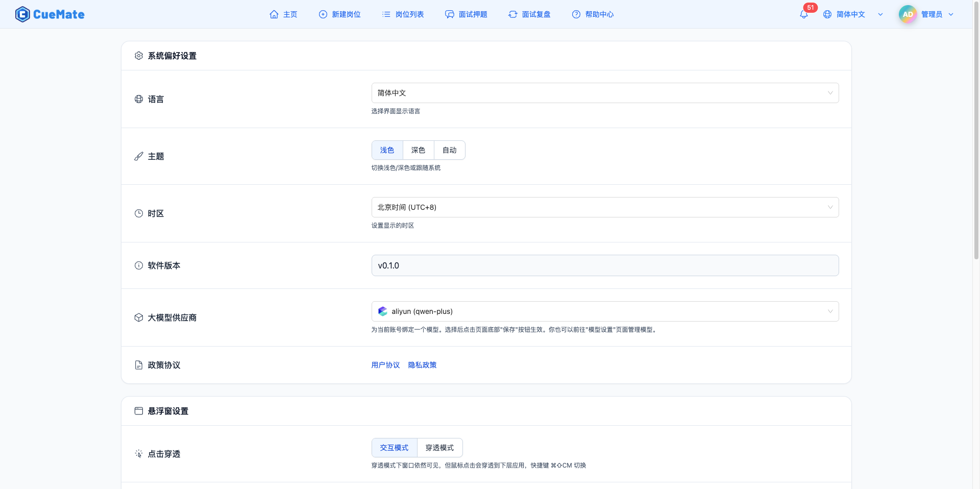980x489 pixels.
Task: Switch theme to 深色 mode
Action: point(418,150)
